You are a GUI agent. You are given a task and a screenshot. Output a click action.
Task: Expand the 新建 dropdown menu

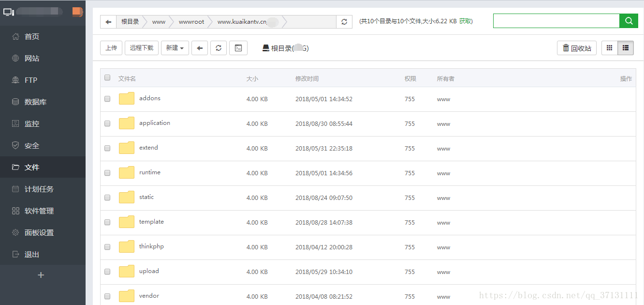pos(175,48)
